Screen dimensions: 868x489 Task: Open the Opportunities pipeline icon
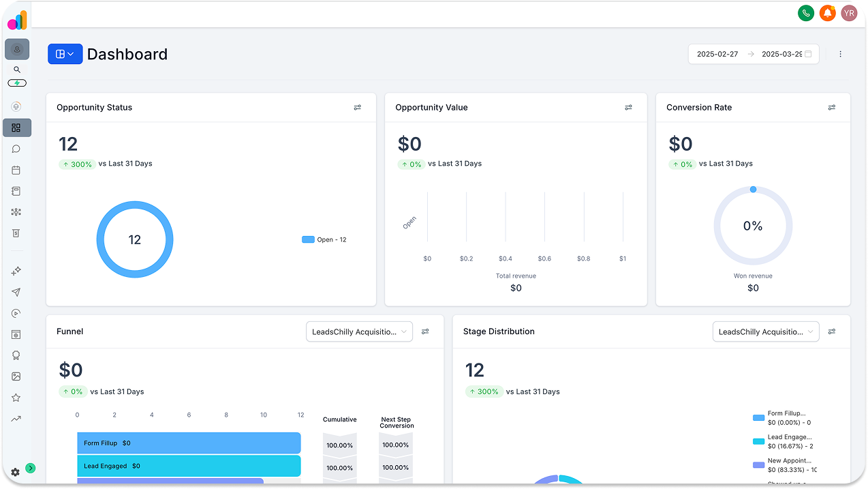(x=16, y=212)
